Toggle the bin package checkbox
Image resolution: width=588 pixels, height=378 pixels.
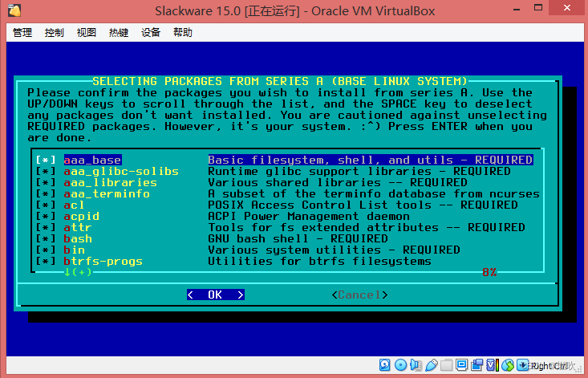tap(46, 250)
